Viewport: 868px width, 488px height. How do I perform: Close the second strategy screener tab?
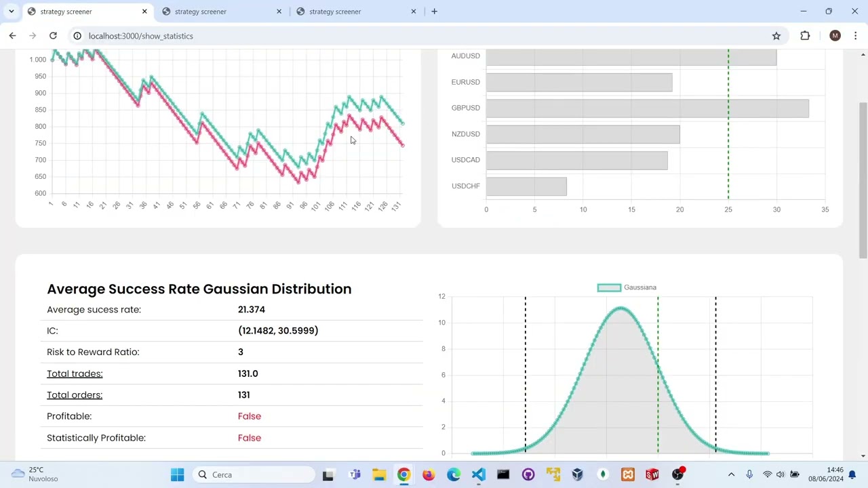point(279,12)
